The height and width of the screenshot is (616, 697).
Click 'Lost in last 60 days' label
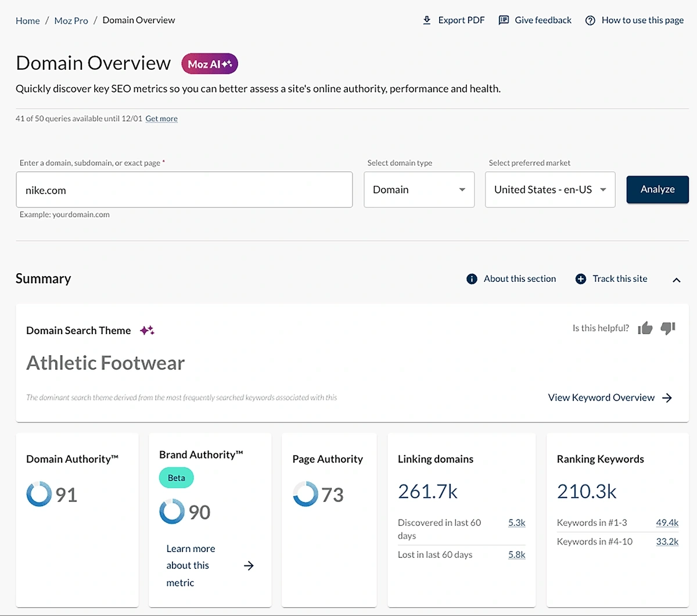(435, 554)
